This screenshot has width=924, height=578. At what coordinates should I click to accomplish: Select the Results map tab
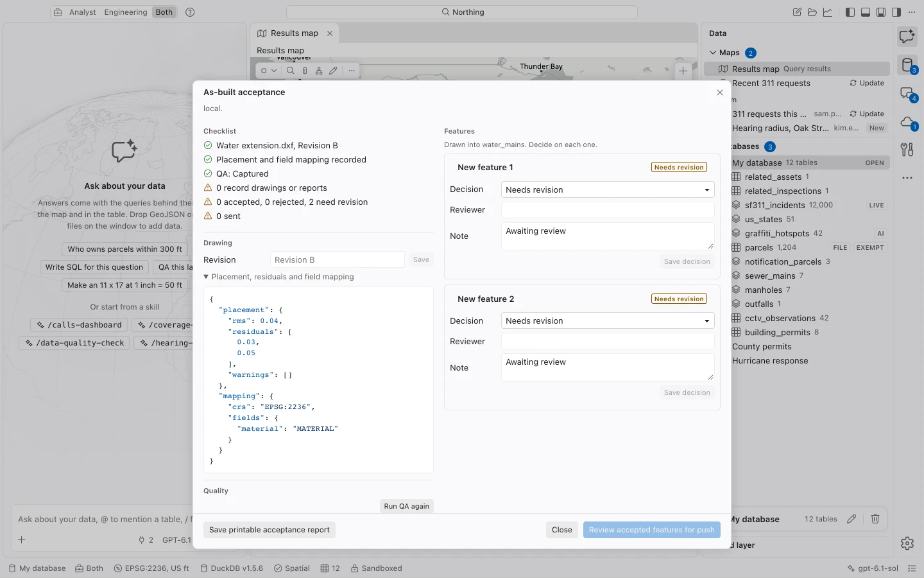pyautogui.click(x=295, y=33)
